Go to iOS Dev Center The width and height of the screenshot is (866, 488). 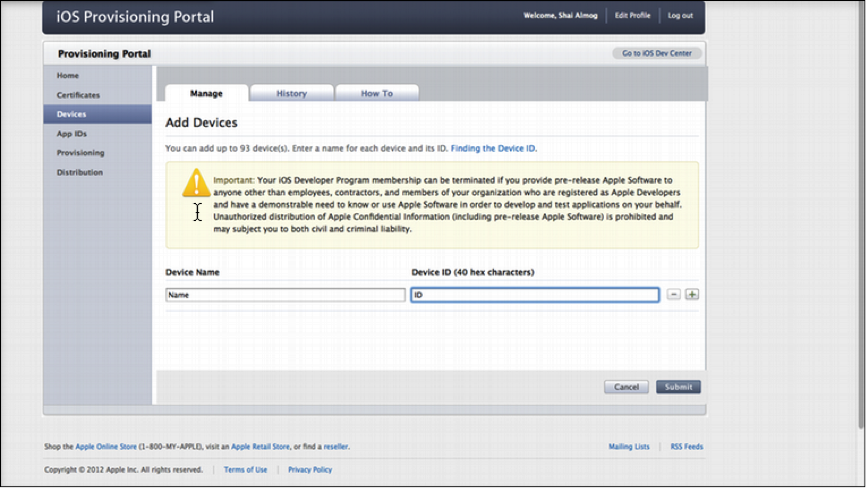tap(657, 53)
